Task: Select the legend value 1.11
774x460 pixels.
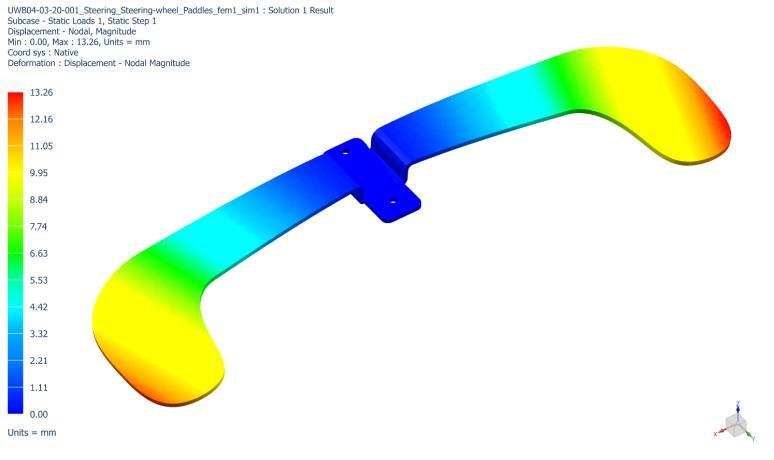Action: (x=39, y=387)
